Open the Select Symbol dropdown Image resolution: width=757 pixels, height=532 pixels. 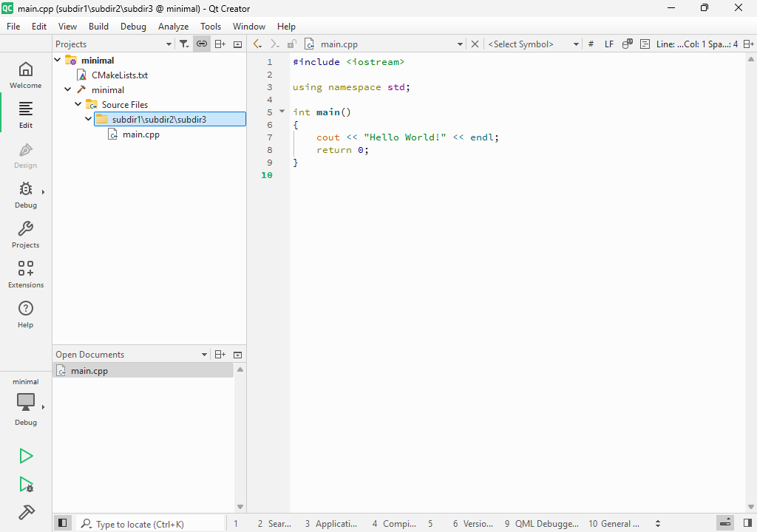click(532, 44)
